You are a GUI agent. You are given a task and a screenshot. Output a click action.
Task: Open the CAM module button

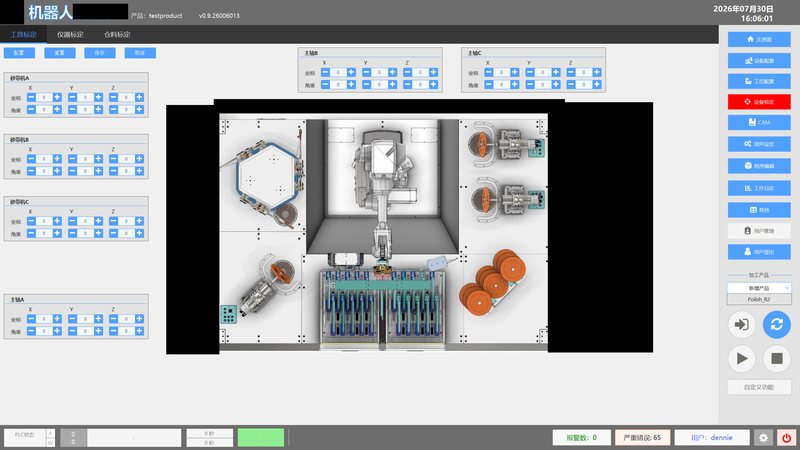click(759, 122)
